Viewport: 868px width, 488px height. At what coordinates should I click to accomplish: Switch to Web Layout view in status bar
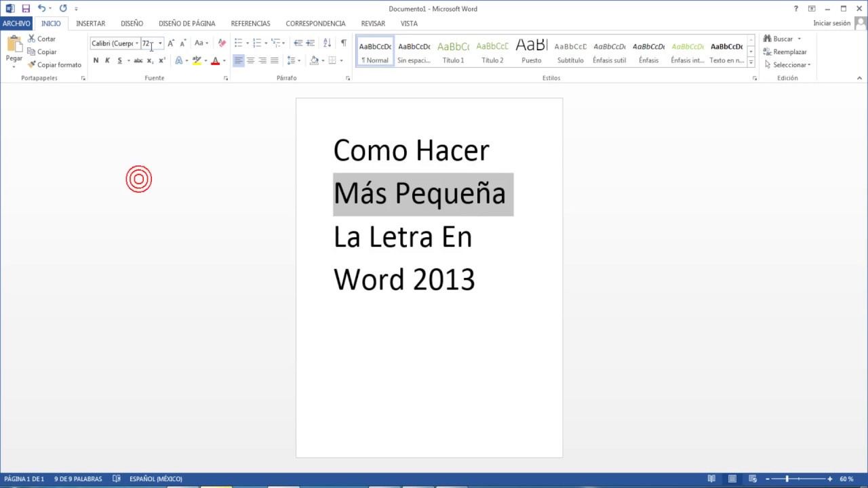[753, 479]
